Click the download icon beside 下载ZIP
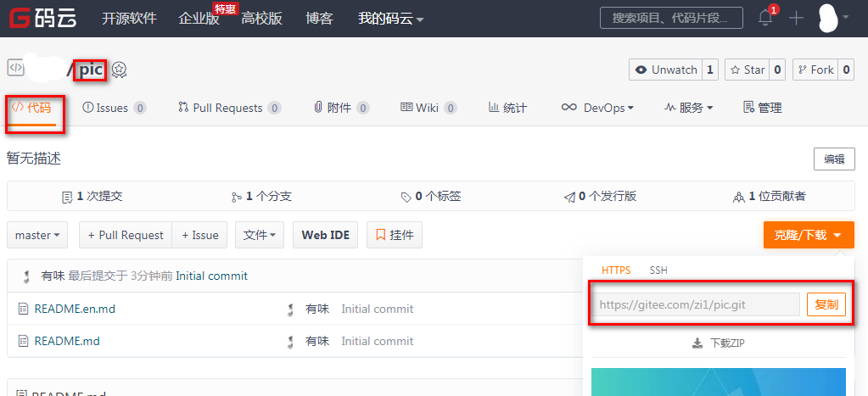 click(x=697, y=343)
